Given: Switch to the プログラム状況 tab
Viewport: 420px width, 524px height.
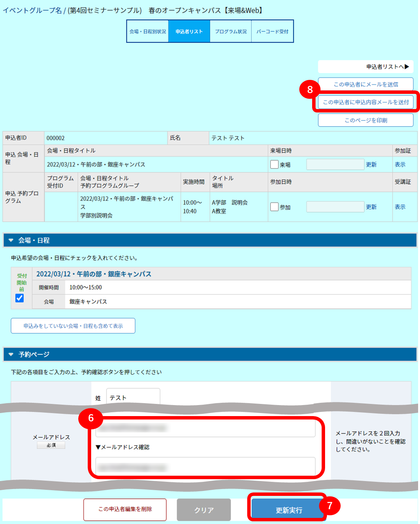Looking at the screenshot, I should [x=231, y=32].
